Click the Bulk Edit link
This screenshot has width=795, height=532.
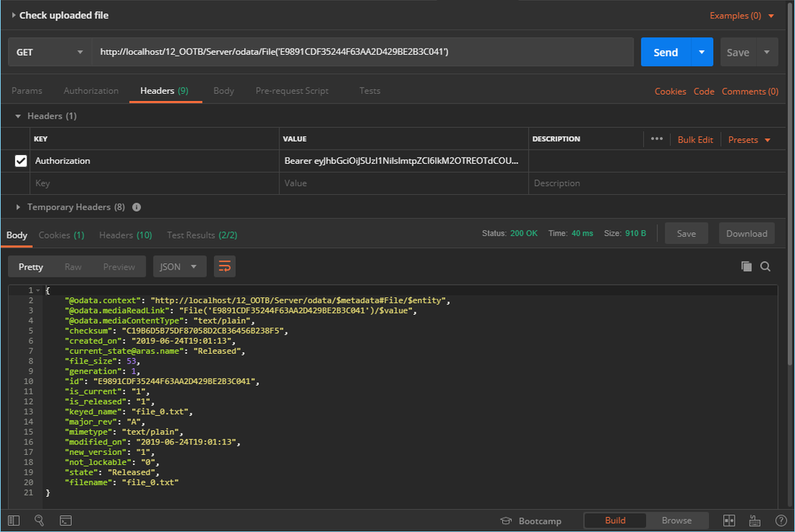click(x=695, y=140)
